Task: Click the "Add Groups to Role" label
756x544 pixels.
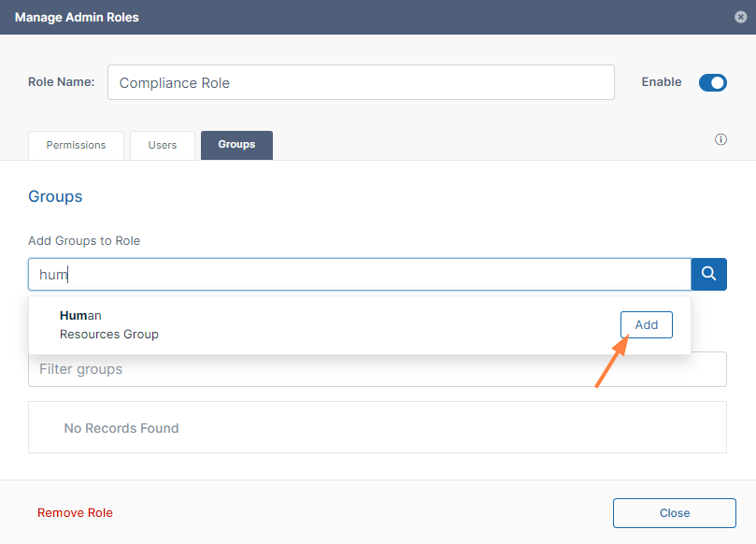Action: pos(84,240)
